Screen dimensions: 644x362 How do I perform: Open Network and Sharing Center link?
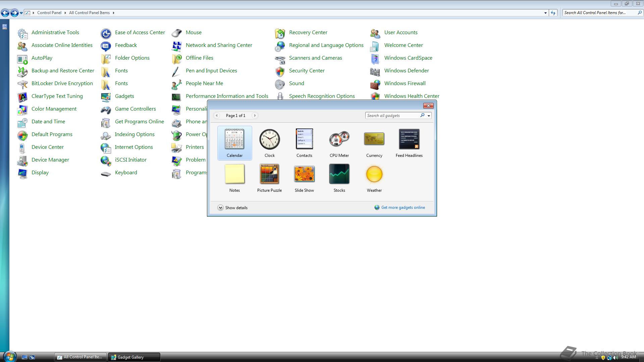tap(219, 45)
